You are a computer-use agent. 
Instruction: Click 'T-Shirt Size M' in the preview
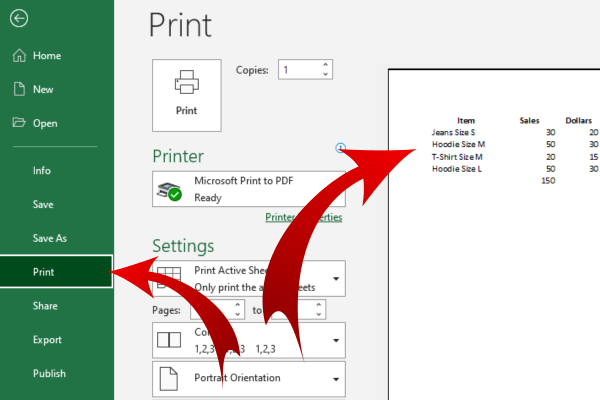click(457, 157)
